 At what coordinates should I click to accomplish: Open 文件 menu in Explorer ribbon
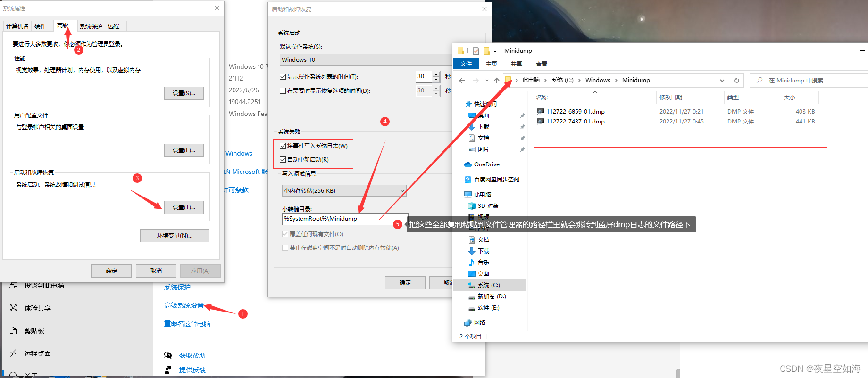[x=466, y=64]
